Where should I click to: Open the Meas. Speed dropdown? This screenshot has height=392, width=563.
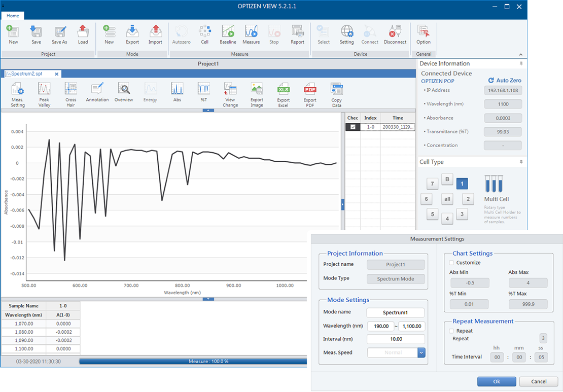click(421, 352)
